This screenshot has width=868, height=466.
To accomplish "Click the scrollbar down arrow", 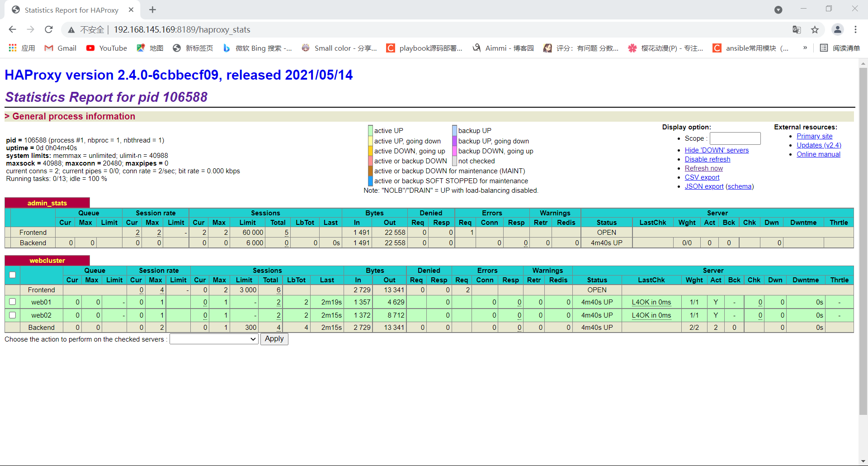I will (x=863, y=461).
